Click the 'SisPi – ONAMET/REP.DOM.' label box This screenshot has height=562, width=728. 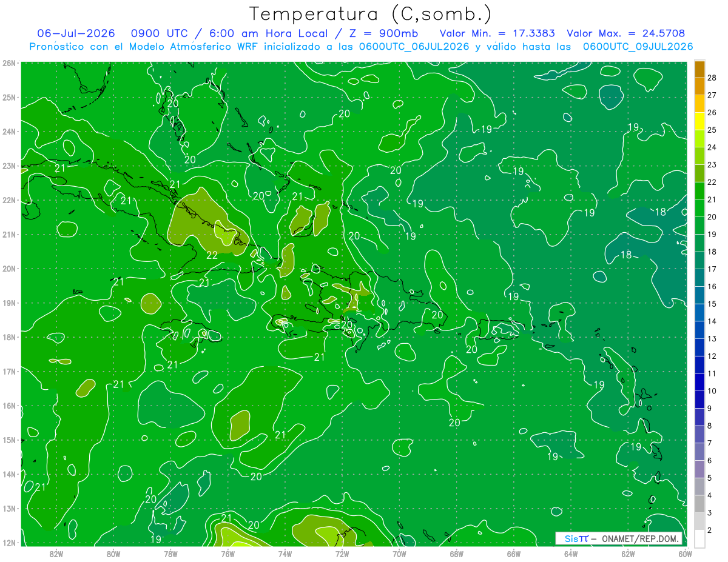click(619, 538)
